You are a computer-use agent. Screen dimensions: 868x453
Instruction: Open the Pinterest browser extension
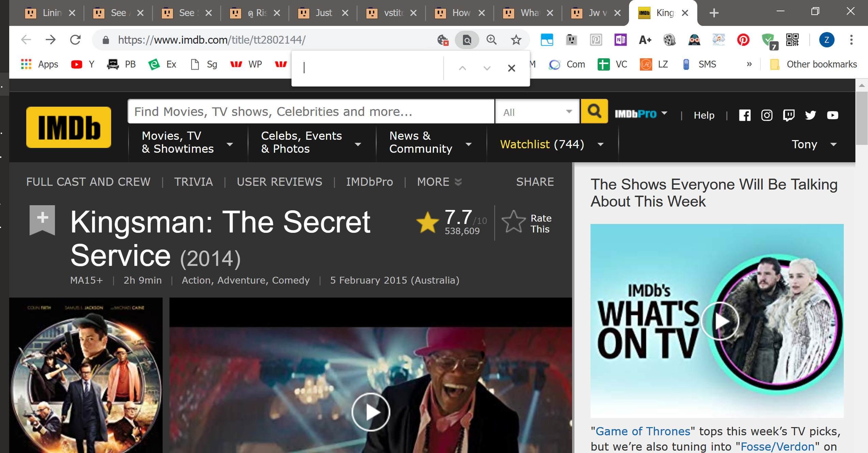743,40
